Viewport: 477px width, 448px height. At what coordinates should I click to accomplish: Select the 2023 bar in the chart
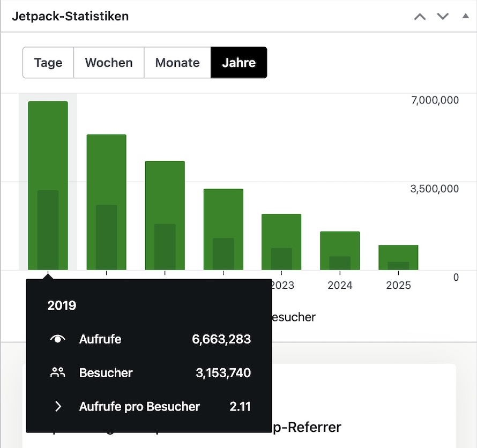pos(281,242)
